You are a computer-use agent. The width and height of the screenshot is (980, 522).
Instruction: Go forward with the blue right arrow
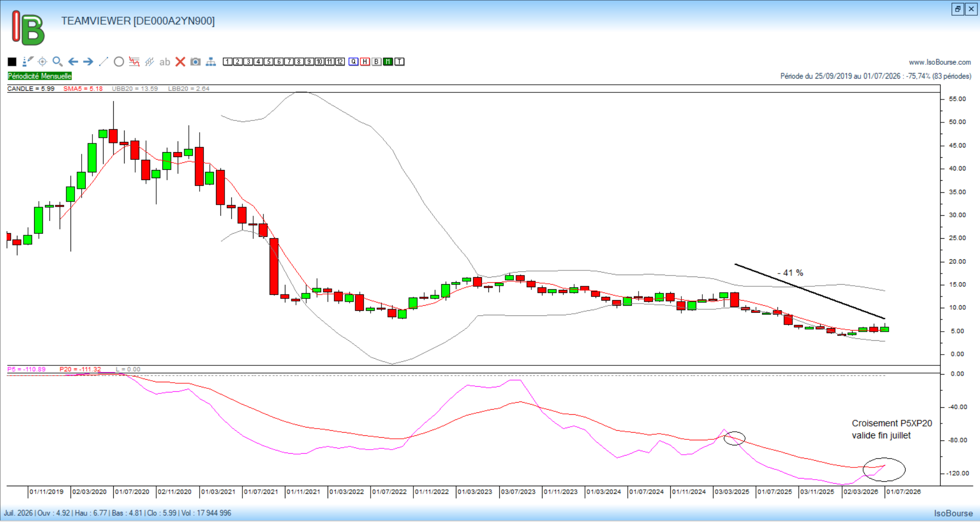(88, 62)
